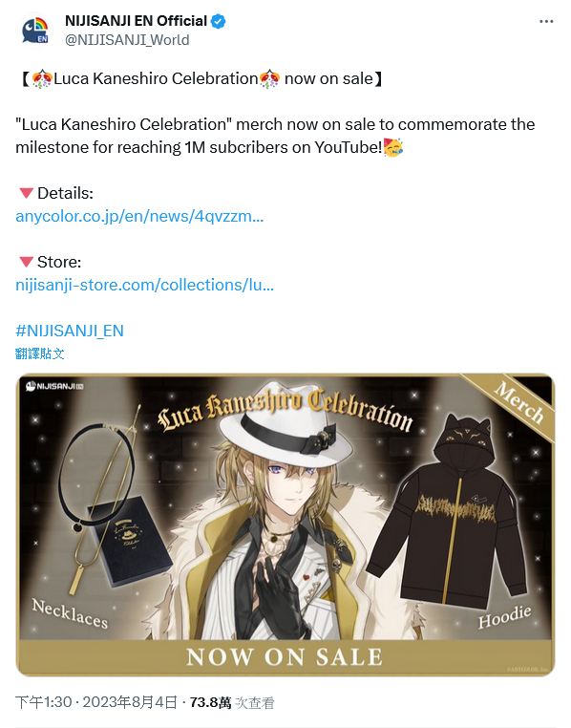
Task: Click the NOW ON SALE banner strip
Action: coord(285,657)
